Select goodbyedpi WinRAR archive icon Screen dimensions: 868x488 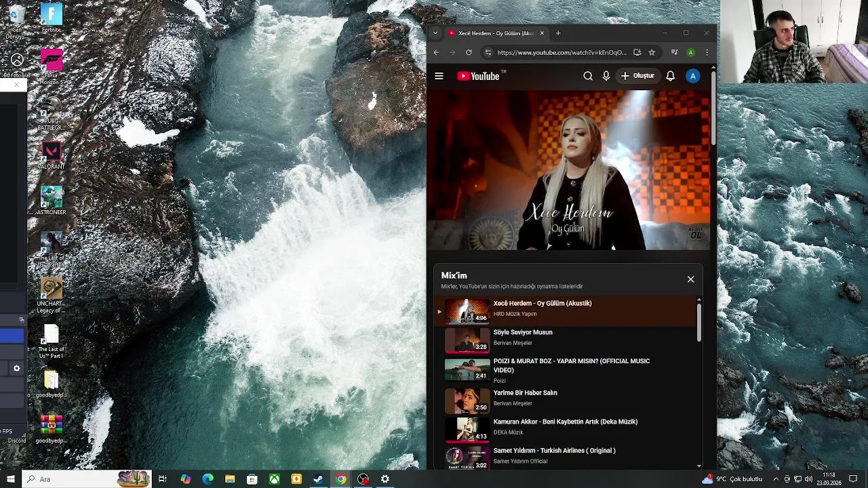pos(52,430)
